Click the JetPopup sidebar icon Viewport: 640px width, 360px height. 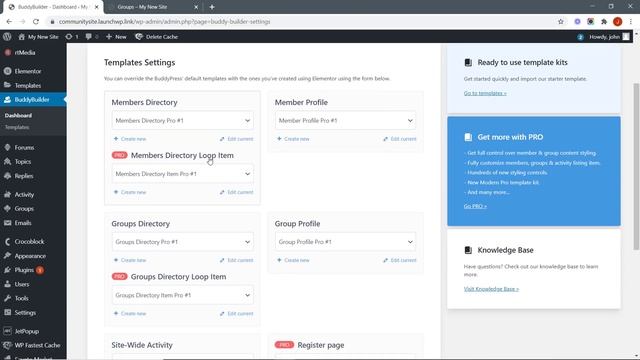[x=7, y=331]
